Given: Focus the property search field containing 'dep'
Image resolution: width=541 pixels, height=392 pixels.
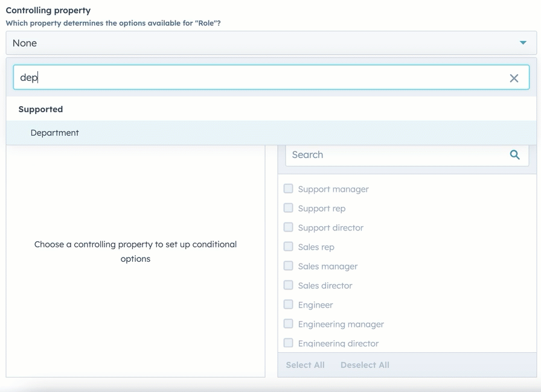Looking at the screenshot, I should [260, 78].
